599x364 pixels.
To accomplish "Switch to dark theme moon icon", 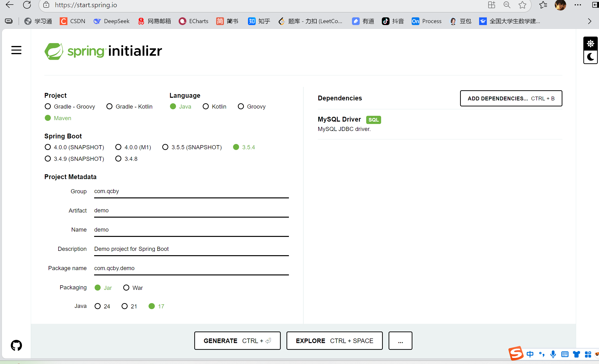I will (x=590, y=57).
